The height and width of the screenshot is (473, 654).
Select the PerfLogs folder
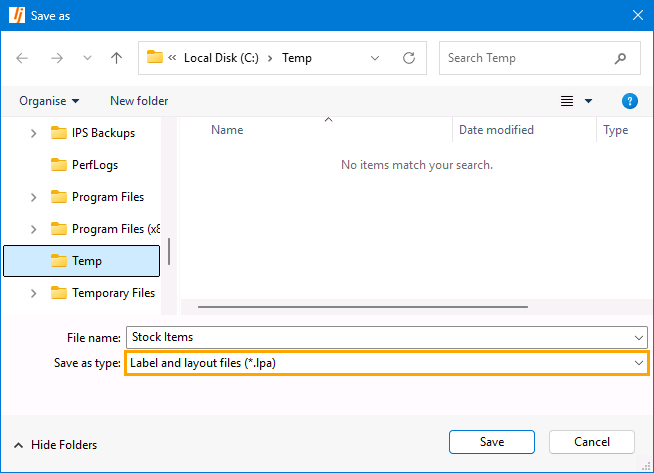[95, 165]
